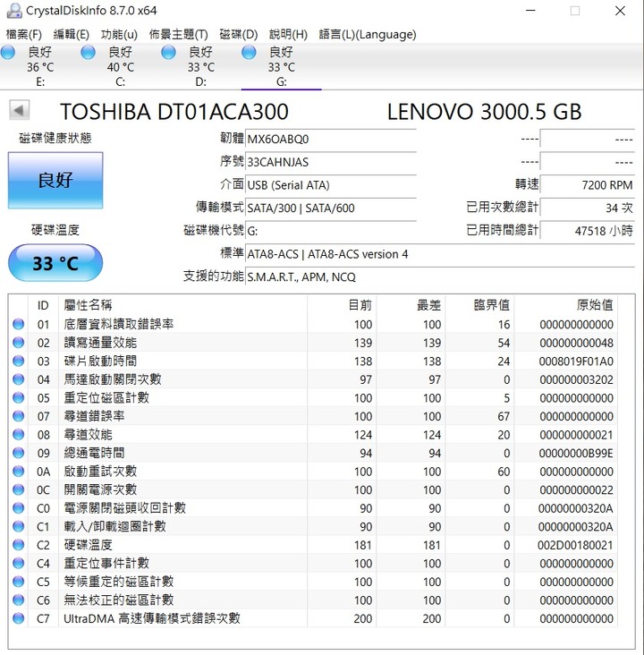Image resolution: width=644 pixels, height=655 pixels.
Task: Click the power on count value 34 次
Action: [x=587, y=208]
